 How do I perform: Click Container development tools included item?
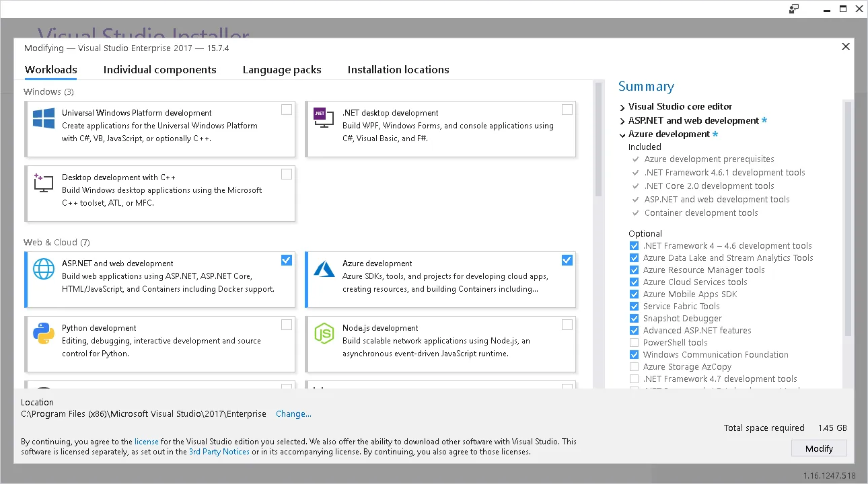click(x=701, y=213)
